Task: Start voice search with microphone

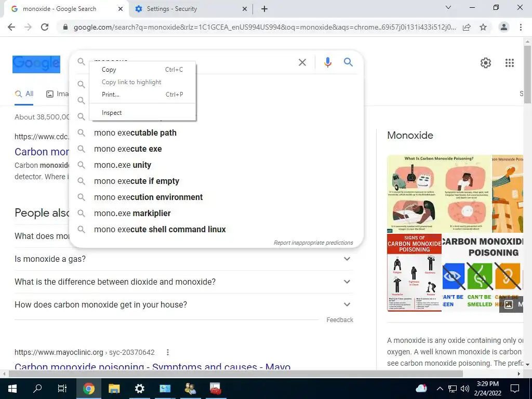Action: pyautogui.click(x=327, y=62)
